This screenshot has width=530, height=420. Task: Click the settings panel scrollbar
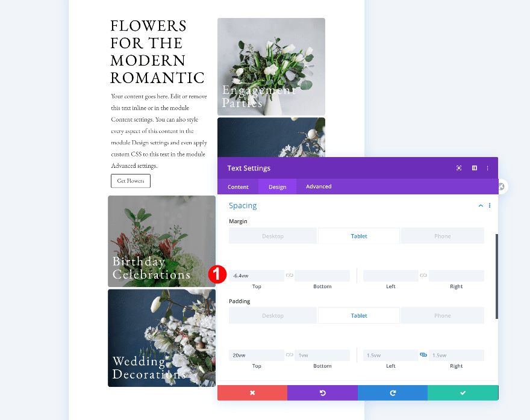[496, 276]
